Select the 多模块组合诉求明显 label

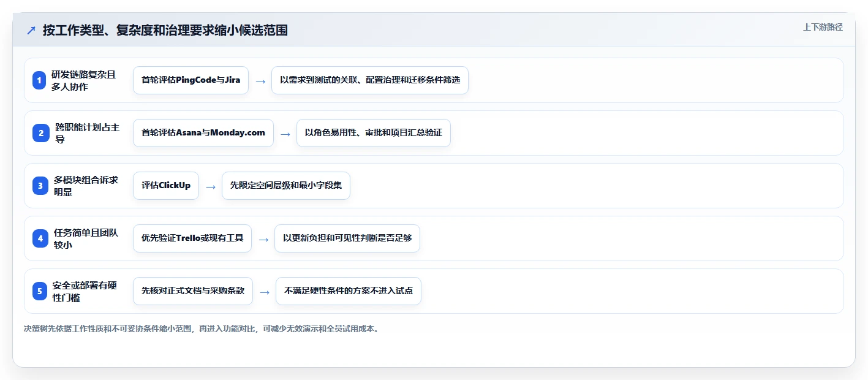[86, 186]
